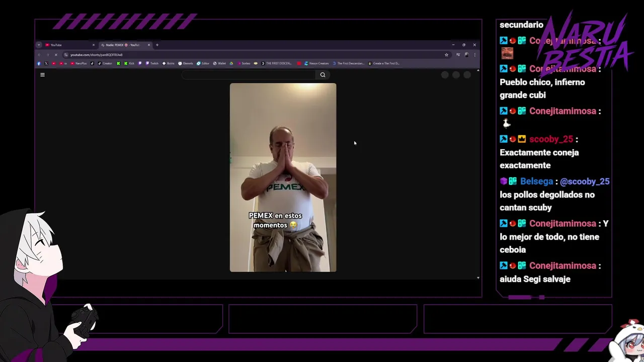Click the red square bookmark icon
The width and height of the screenshot is (644, 362).
299,63
